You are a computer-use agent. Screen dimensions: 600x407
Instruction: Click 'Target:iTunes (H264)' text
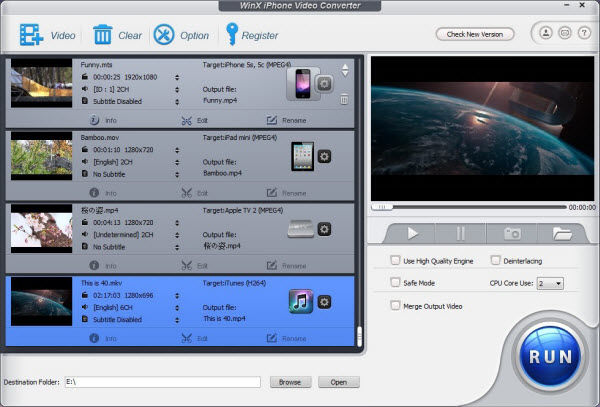[234, 283]
